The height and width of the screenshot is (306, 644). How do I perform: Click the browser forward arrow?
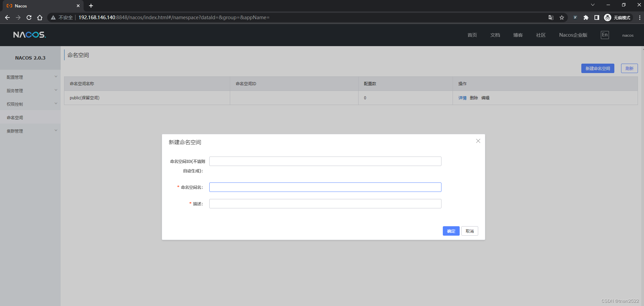pos(18,18)
